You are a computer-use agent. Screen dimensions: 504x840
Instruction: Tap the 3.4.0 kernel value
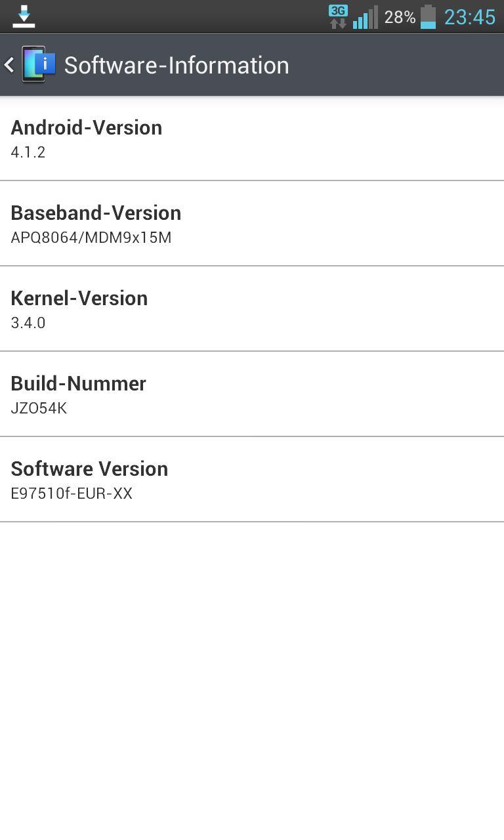pos(28,323)
